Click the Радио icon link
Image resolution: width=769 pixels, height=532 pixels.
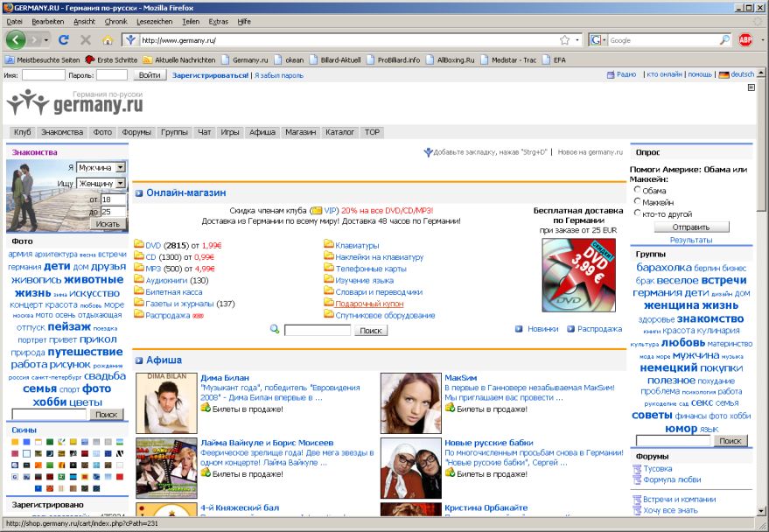(x=621, y=74)
